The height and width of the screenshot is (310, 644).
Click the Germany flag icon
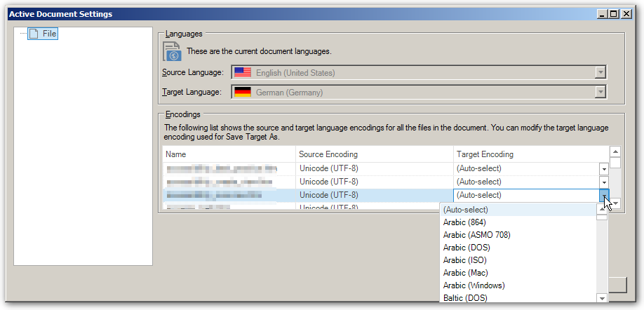click(x=242, y=93)
